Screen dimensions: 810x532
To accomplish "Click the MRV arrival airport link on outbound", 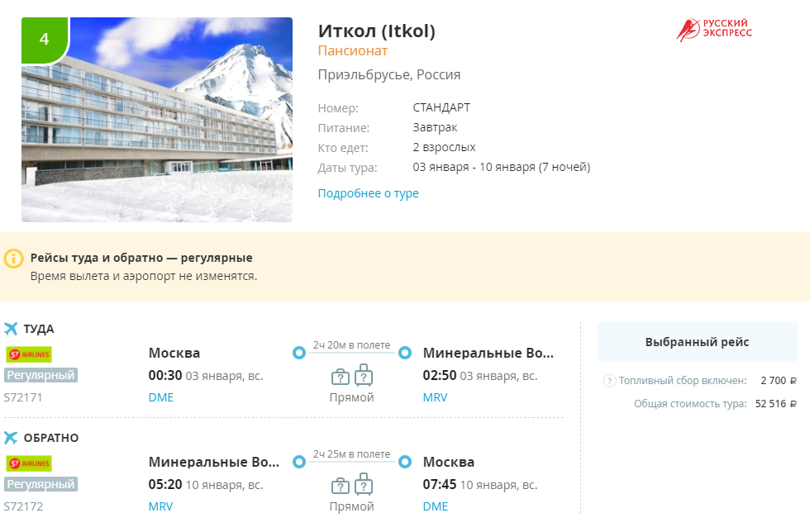I will [x=435, y=397].
